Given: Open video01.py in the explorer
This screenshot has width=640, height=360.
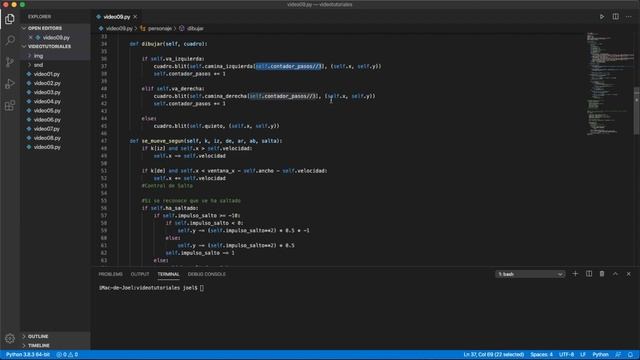Looking at the screenshot, I should pos(47,74).
